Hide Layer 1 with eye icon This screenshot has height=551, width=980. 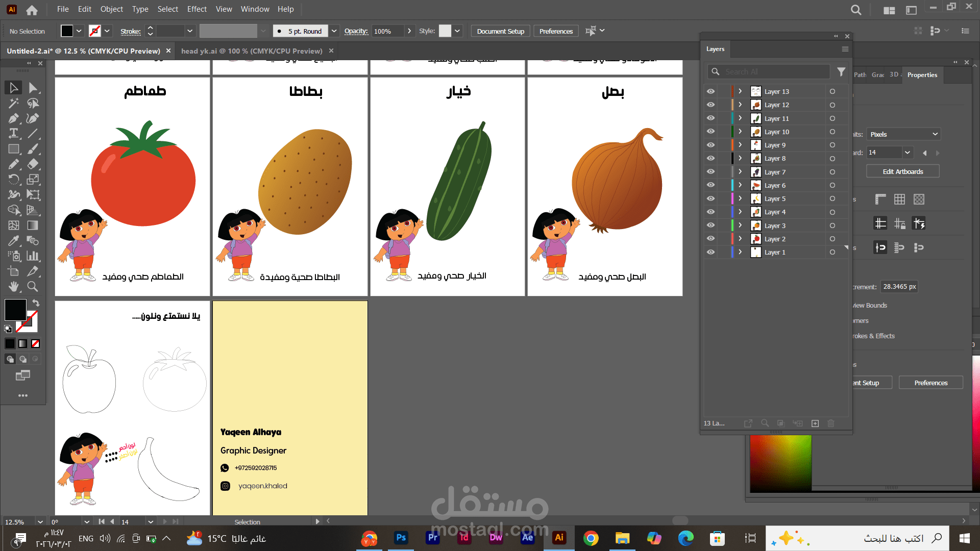click(x=710, y=252)
